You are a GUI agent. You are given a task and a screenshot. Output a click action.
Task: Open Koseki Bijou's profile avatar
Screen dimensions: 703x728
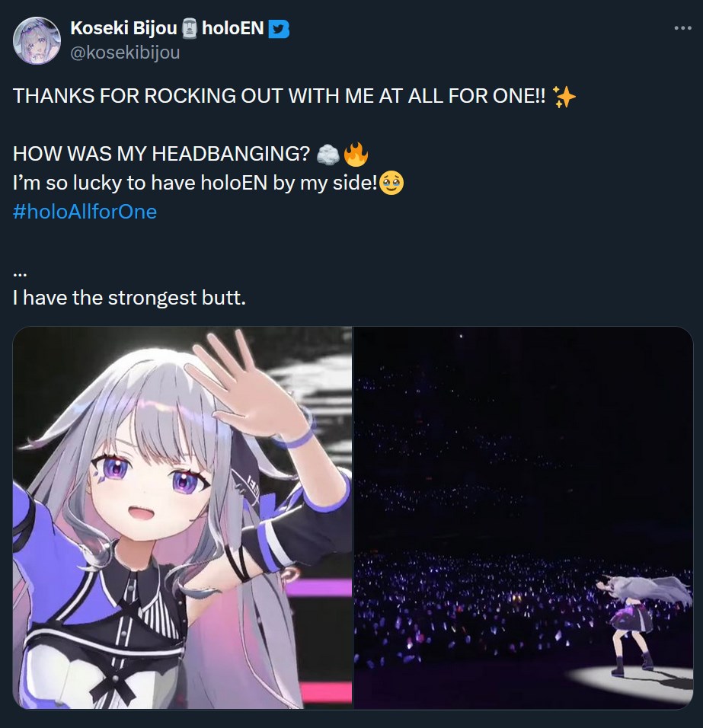(37, 40)
